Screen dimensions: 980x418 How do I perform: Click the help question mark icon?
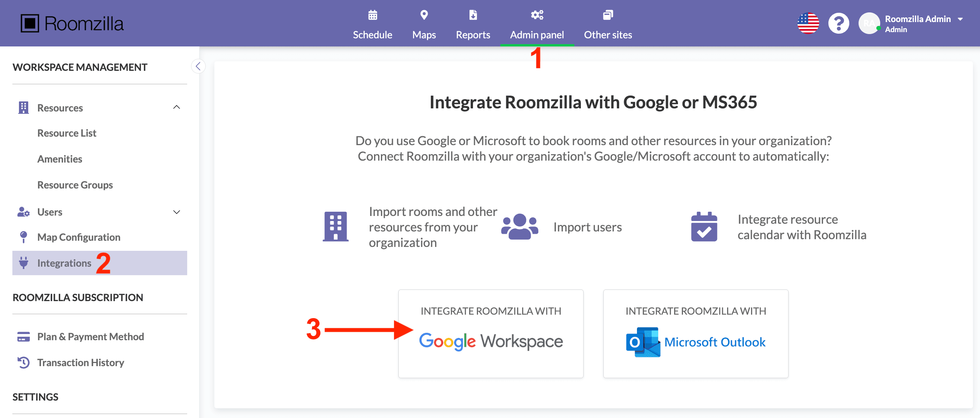838,24
